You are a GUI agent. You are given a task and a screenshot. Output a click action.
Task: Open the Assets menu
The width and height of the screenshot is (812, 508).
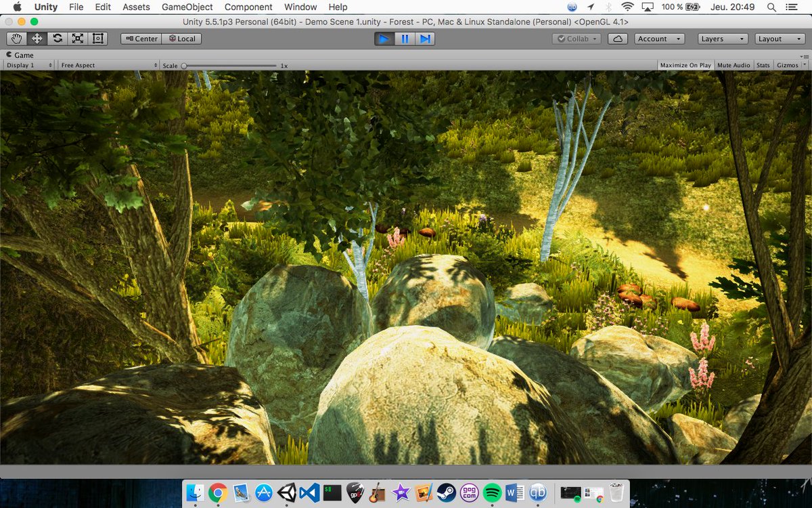136,7
